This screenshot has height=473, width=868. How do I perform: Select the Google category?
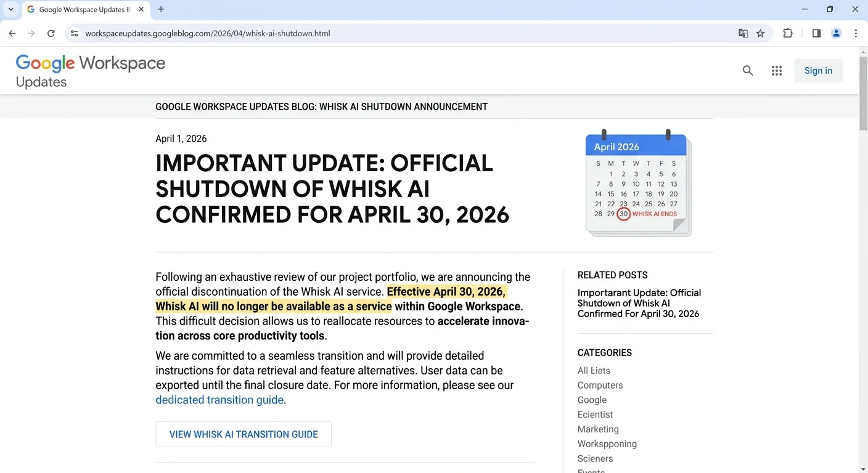coord(592,400)
